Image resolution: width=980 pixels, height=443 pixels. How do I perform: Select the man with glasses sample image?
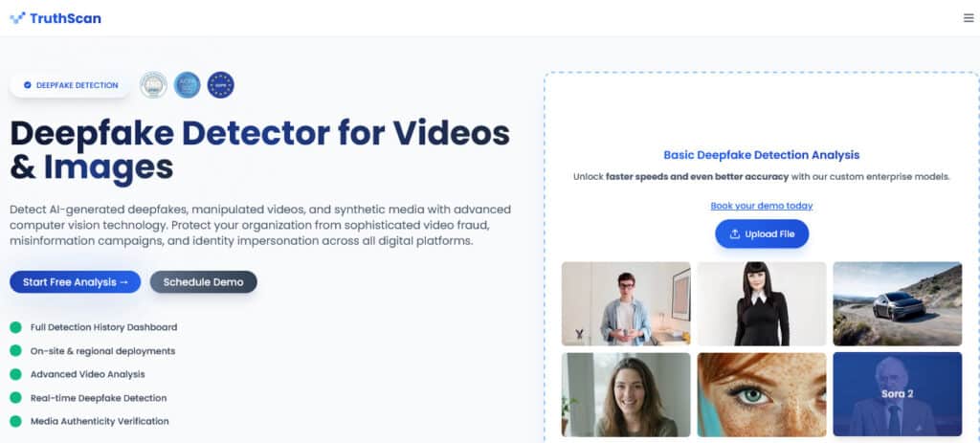point(626,303)
